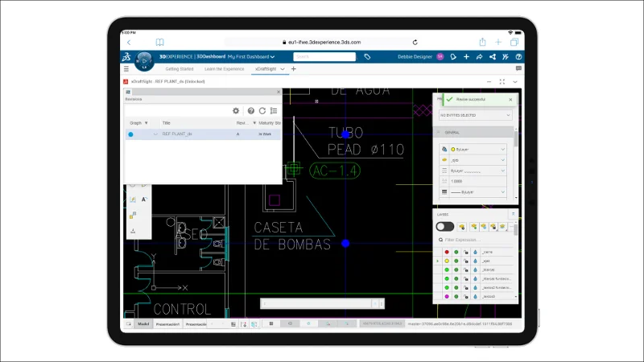
Task: Click Debbie Designer user name
Action: pyautogui.click(x=415, y=56)
